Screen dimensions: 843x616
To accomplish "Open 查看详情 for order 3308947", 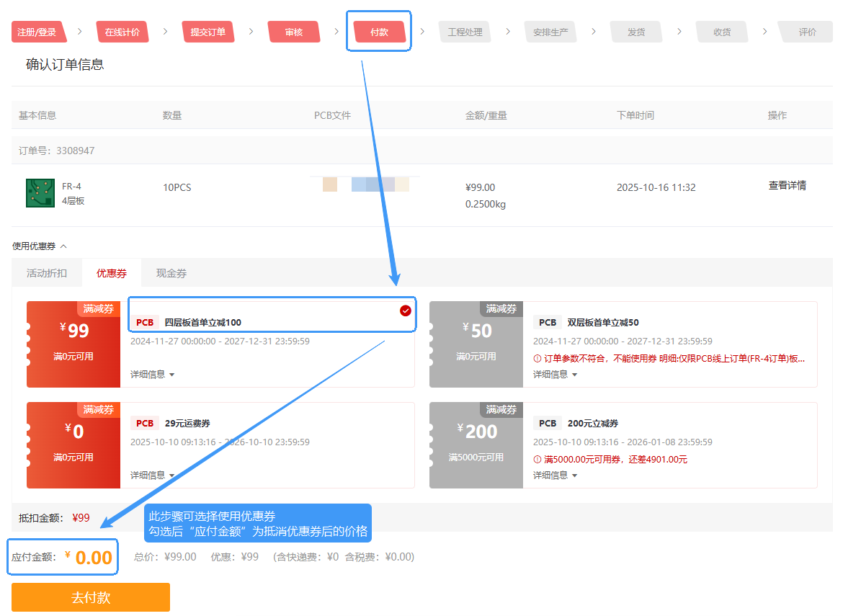I will [x=787, y=186].
